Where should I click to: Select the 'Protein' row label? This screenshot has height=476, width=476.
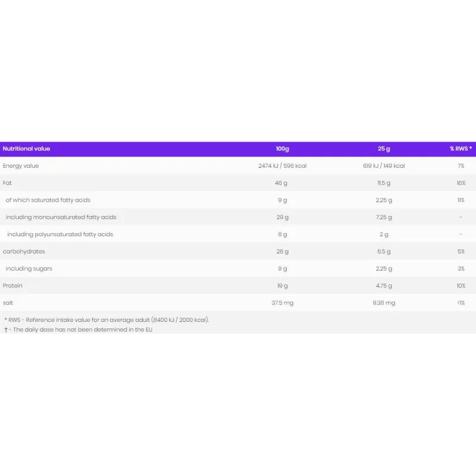point(12,286)
